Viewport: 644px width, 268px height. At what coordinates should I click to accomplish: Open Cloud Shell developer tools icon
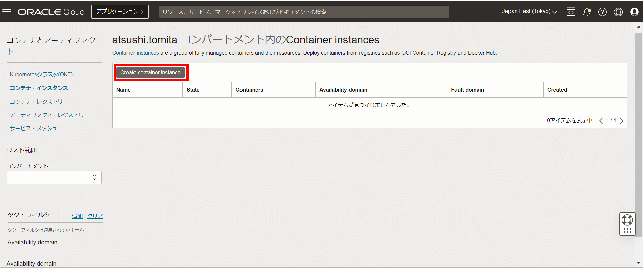tap(571, 12)
